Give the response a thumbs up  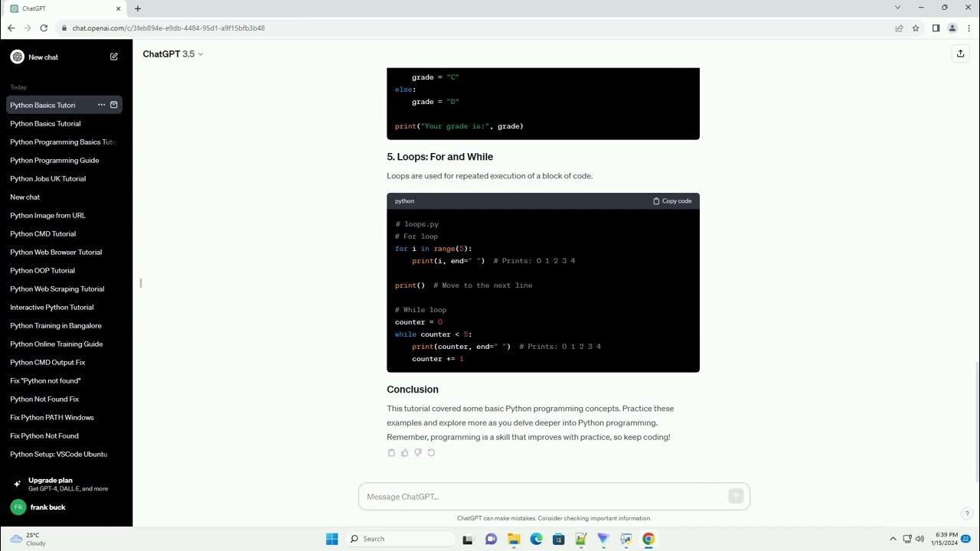[x=404, y=453]
